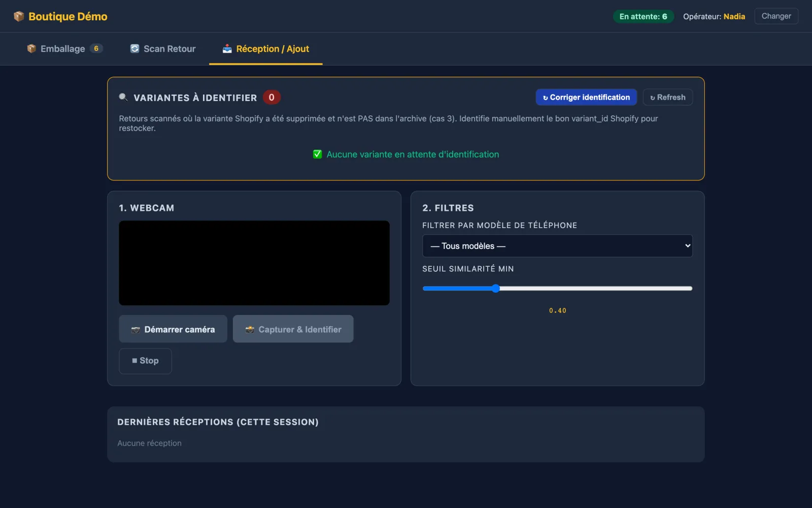Switch to the Scan Retour tab
The height and width of the screenshot is (508, 812).
tap(163, 49)
